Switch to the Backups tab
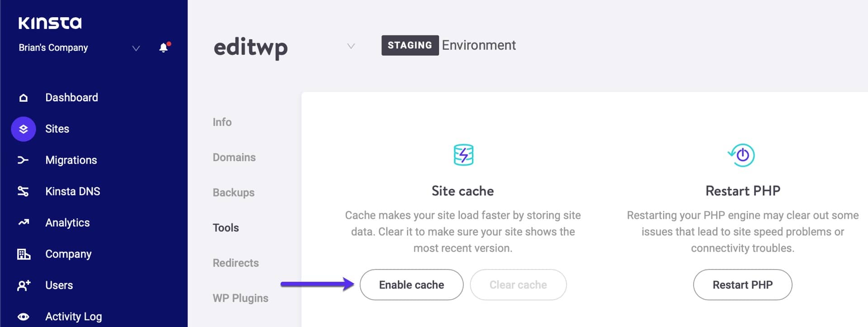Viewport: 868px width, 327px height. 234,193
